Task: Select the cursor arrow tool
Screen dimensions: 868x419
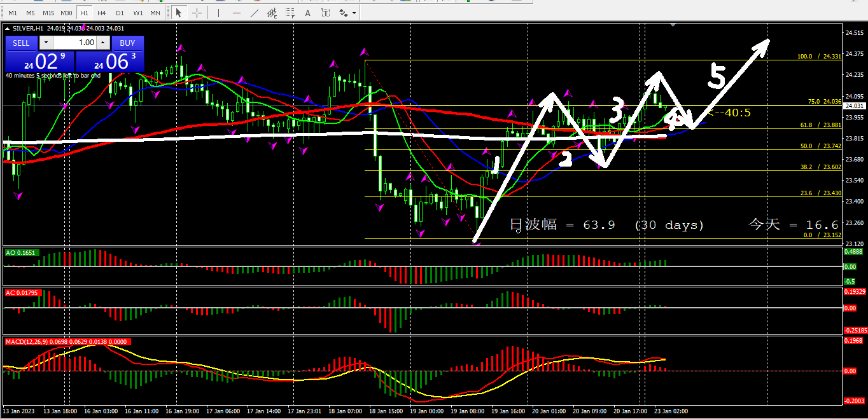Action: (179, 13)
